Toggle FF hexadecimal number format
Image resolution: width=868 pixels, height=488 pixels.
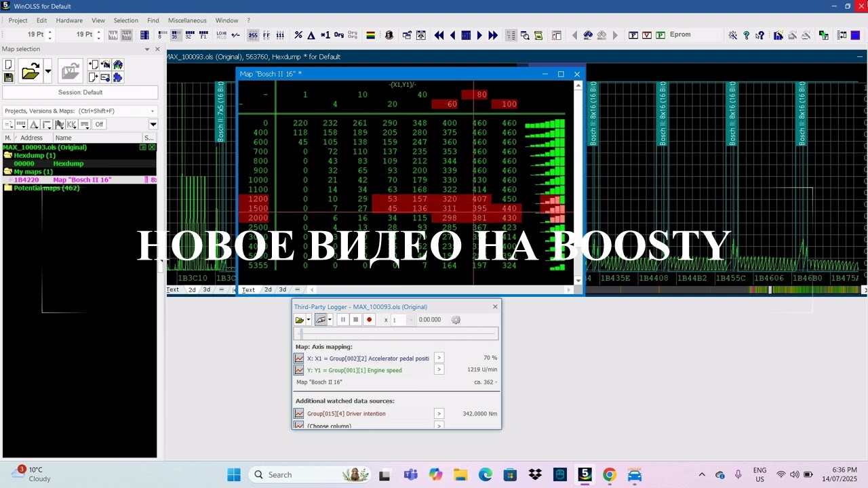coord(267,35)
